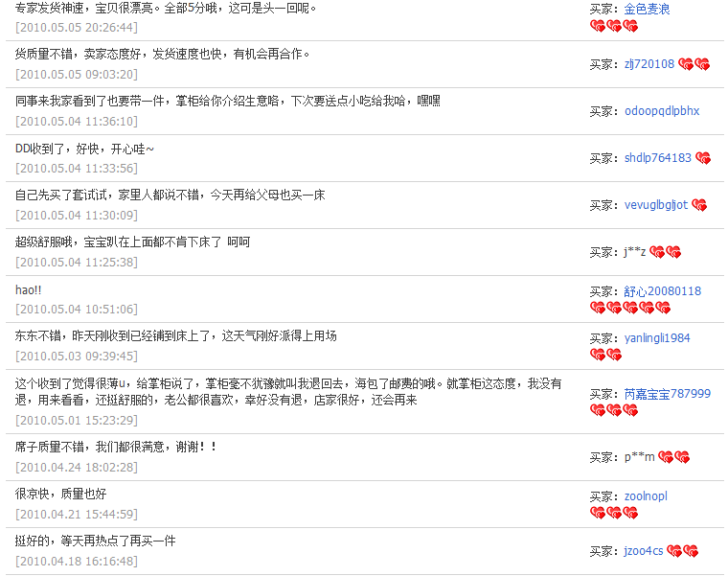Open buyer profile 金色麦浪
Screen dimensions: 728x576
click(x=647, y=9)
